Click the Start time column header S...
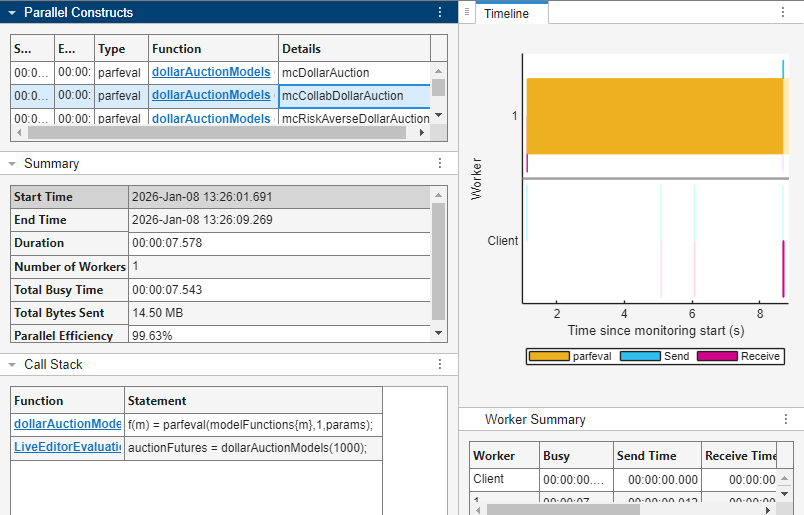The height and width of the screenshot is (515, 804). tap(32, 49)
